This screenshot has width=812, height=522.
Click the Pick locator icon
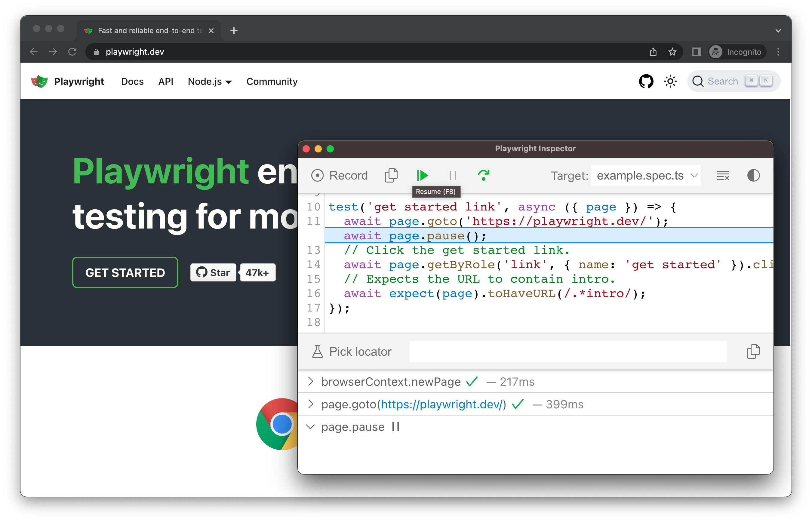317,350
